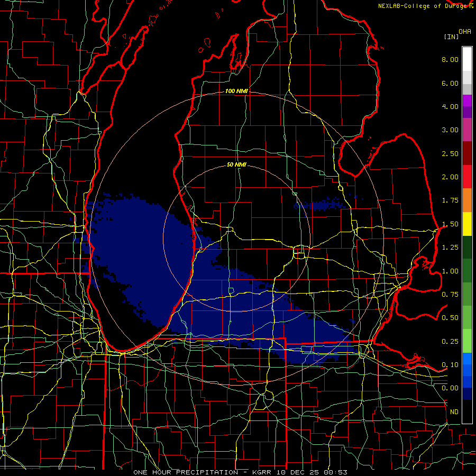This screenshot has width=476, height=476.
Task: Click the magenta 4.00 inch legend color
Action: tap(467, 100)
